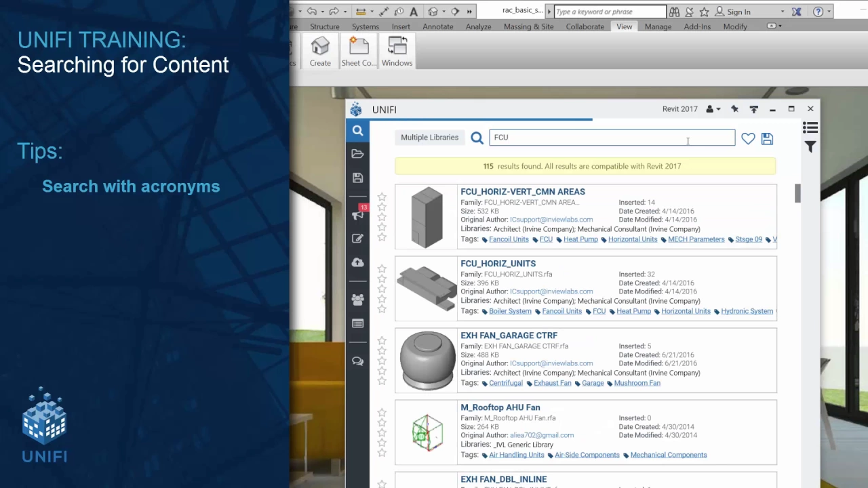
Task: Switch to the Collaborate ribbon tab
Action: click(585, 26)
